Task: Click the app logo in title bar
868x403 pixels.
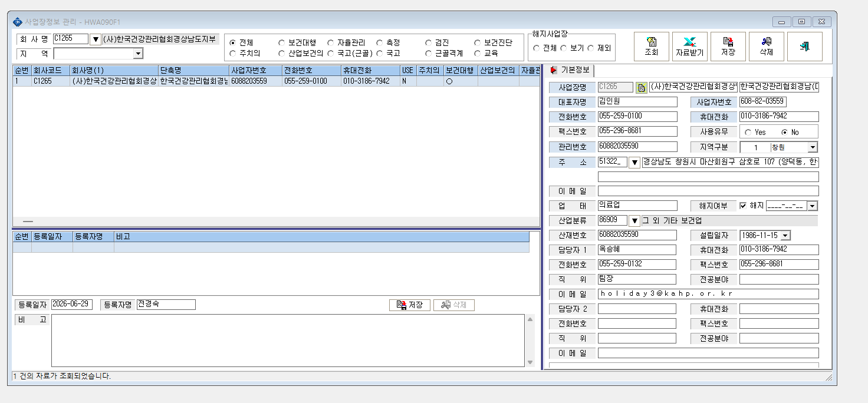Action: (x=18, y=22)
